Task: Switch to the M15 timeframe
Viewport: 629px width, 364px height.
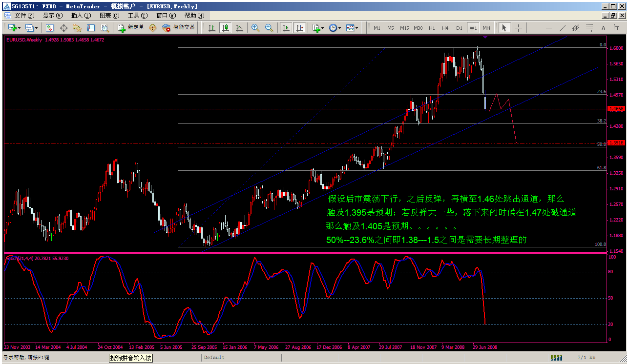Action: point(404,28)
